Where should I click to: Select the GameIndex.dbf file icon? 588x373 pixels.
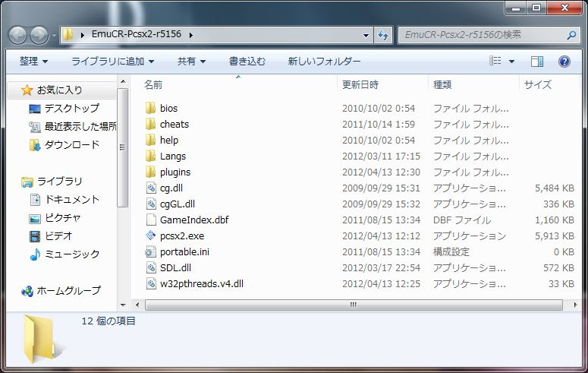click(x=151, y=220)
